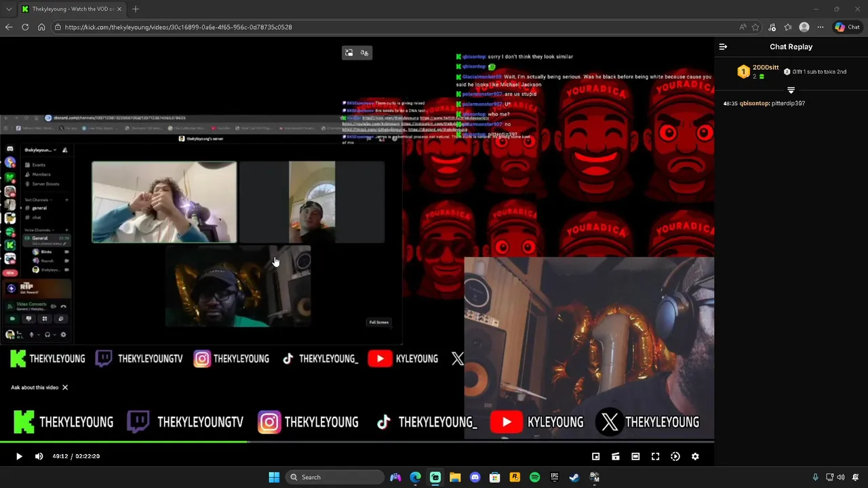Seek on the video progress bar
This screenshot has height=488, width=868.
[x=357, y=442]
